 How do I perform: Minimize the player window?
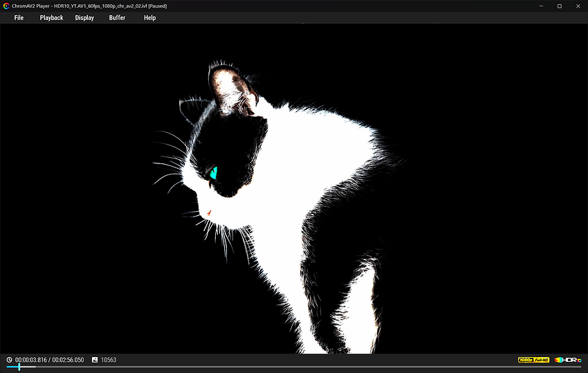[541, 6]
